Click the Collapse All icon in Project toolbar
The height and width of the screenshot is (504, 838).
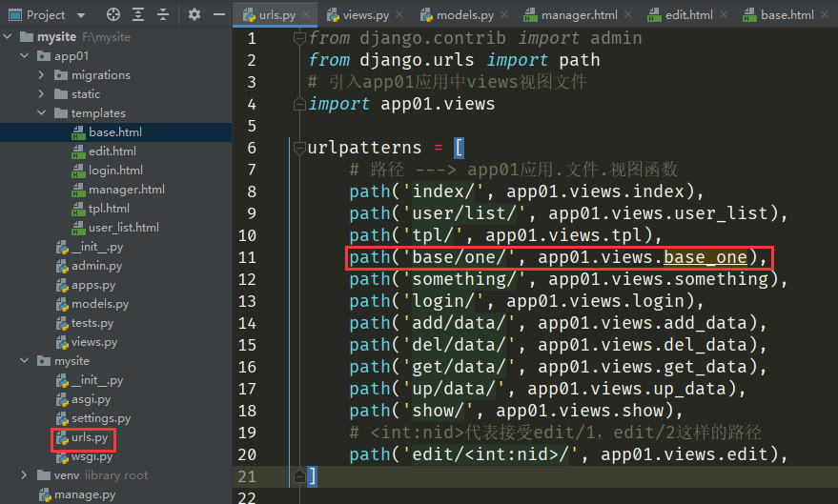164,14
